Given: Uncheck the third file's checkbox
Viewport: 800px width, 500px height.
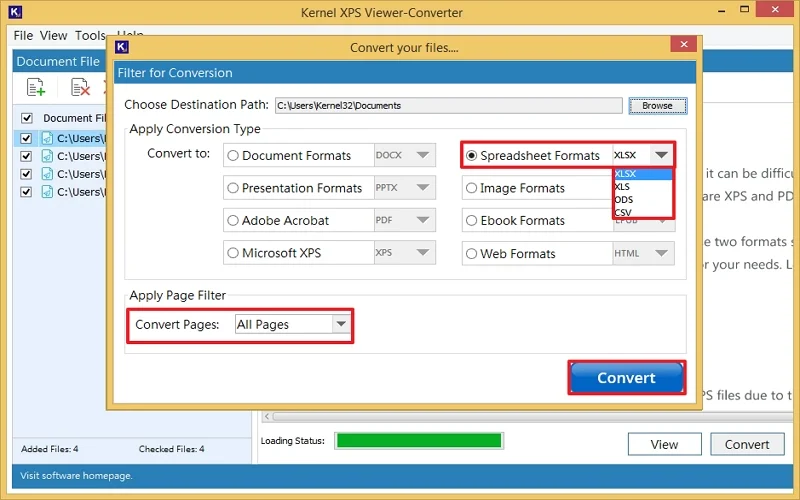Looking at the screenshot, I should pos(26,174).
